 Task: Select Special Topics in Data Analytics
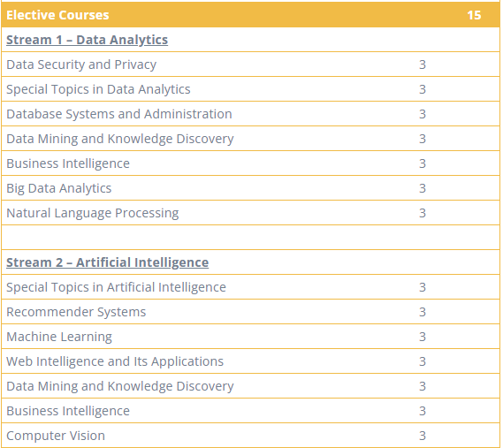[98, 89]
